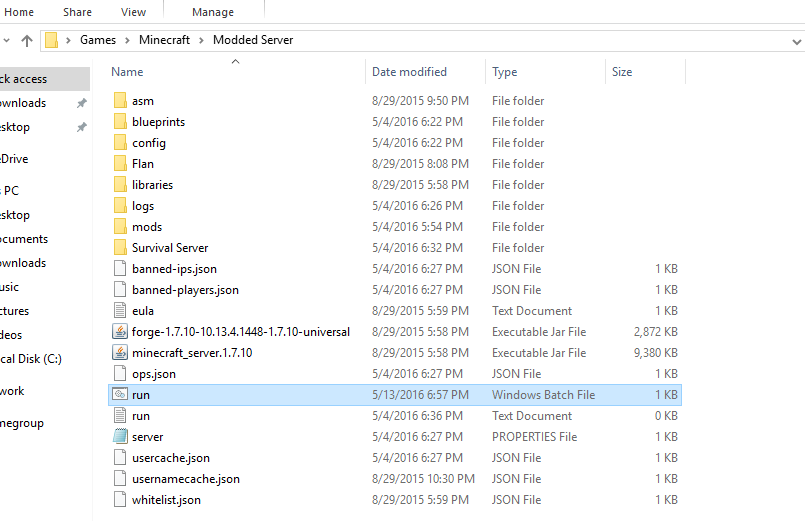Click the Windows Batch File type cell
Image resolution: width=805 pixels, height=521 pixels.
click(x=543, y=395)
